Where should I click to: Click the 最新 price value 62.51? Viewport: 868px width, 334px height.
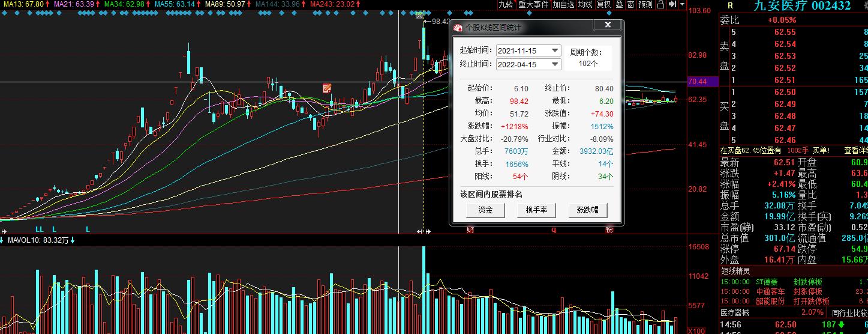[785, 162]
